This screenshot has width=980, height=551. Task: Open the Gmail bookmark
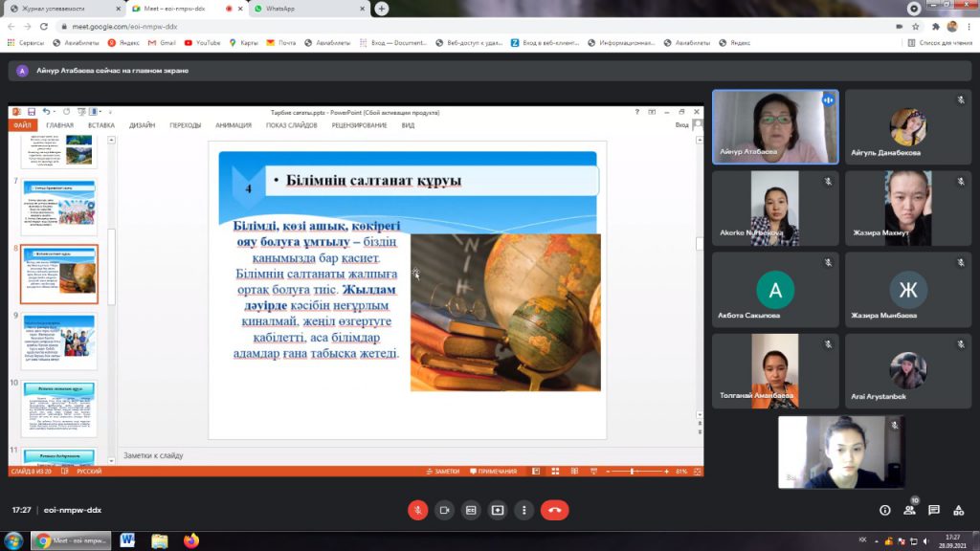coord(162,42)
